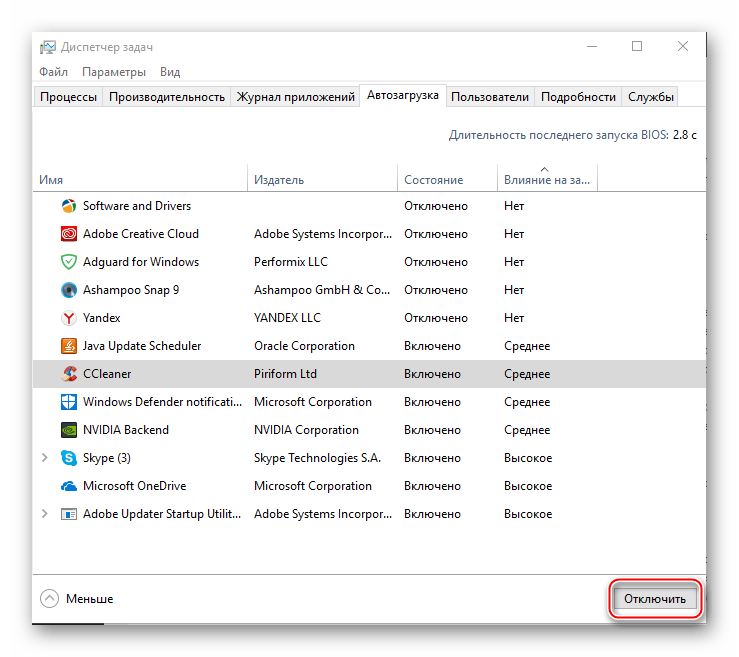Viewport: 739px width, 657px height.
Task: Select the Java Update Scheduler name text
Action: pyautogui.click(x=142, y=346)
